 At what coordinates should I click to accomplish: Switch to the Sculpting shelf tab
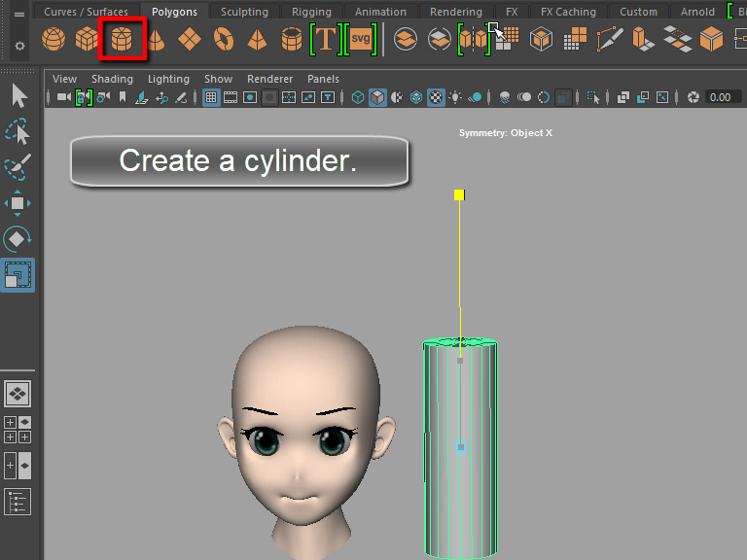pos(244,12)
